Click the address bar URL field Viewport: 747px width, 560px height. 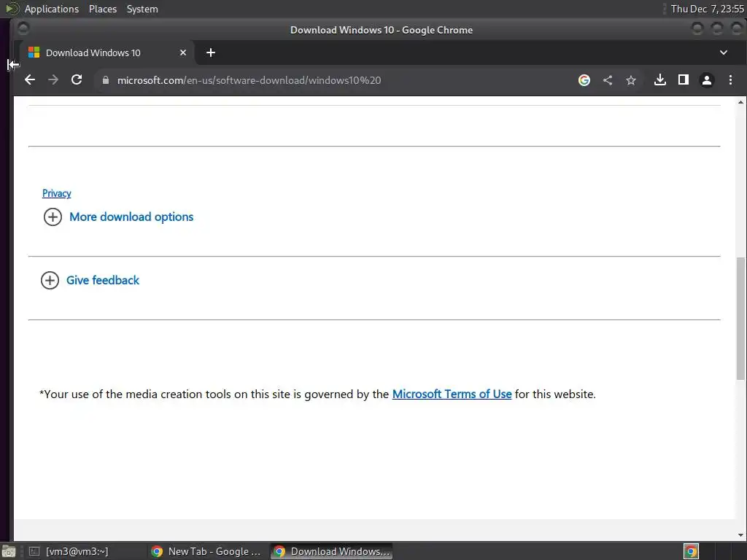[333, 80]
